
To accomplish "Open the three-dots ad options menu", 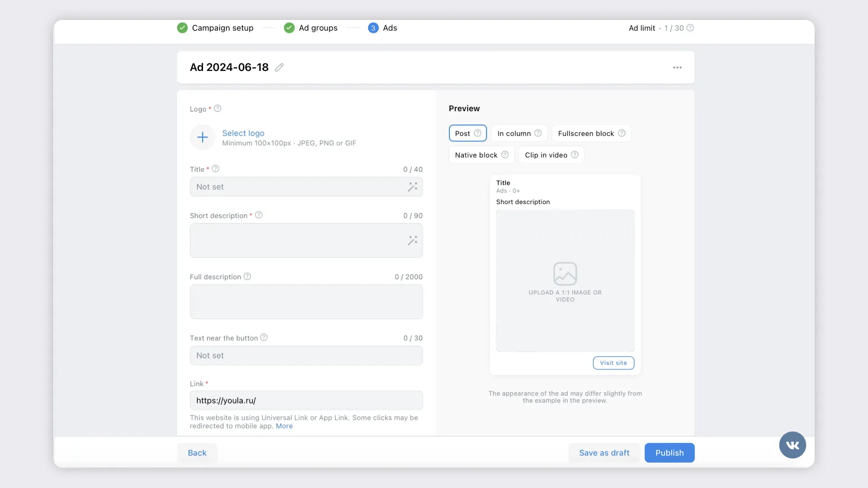I will point(677,67).
